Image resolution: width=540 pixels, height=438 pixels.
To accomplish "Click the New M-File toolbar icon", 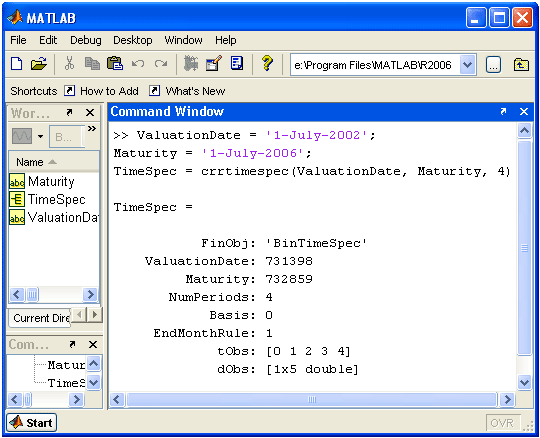I will click(17, 64).
